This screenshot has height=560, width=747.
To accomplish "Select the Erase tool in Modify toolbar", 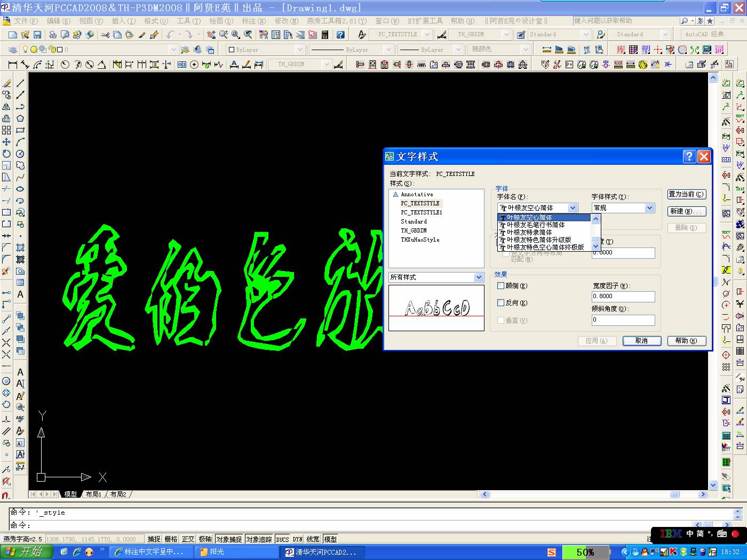I will coord(6,83).
